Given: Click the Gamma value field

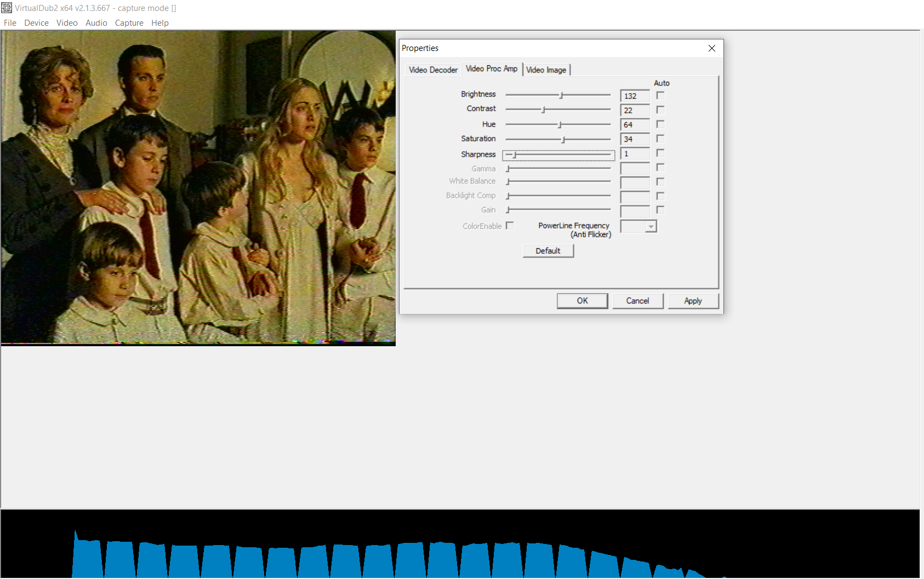Looking at the screenshot, I should 635,168.
